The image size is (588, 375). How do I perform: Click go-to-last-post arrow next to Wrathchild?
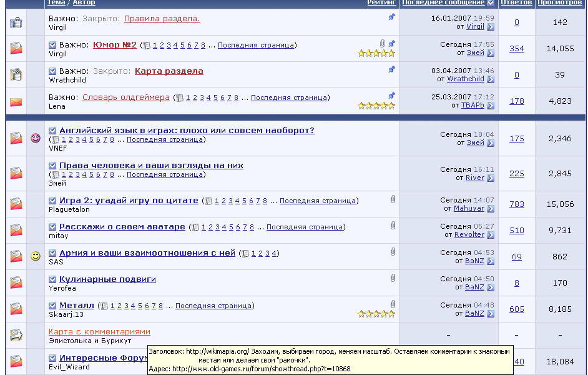[x=491, y=79]
